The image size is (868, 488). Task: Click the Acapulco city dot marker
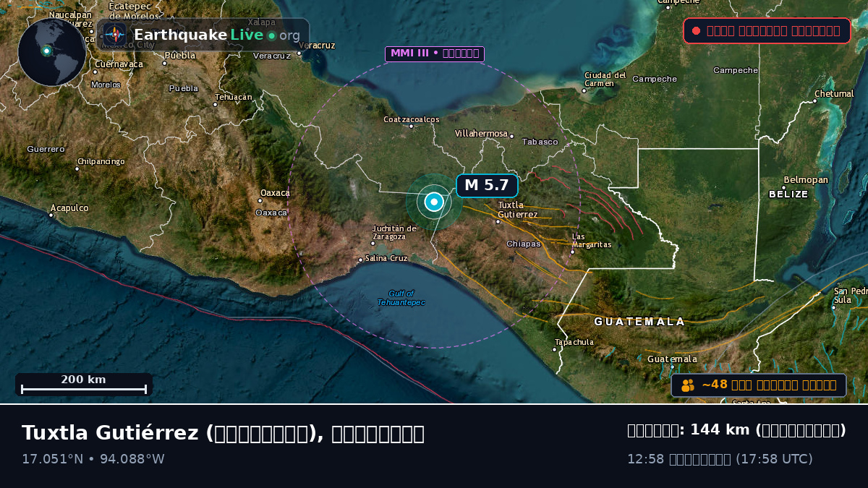51,215
